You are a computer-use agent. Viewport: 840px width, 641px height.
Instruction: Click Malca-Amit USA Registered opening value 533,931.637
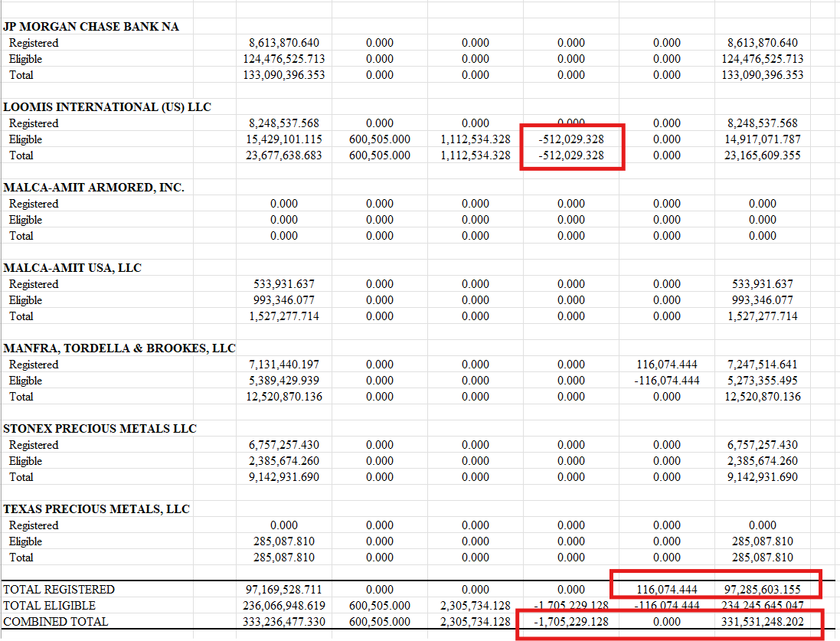284,284
